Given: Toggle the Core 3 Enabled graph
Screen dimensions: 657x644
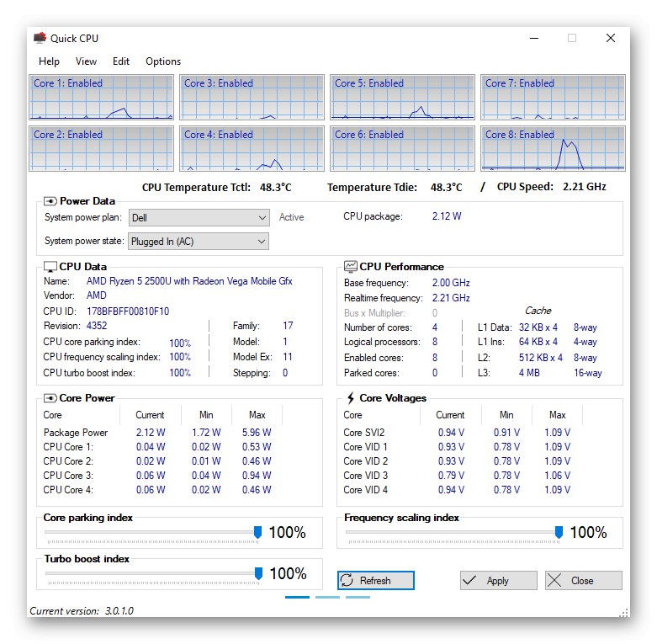Looking at the screenshot, I should [x=252, y=98].
